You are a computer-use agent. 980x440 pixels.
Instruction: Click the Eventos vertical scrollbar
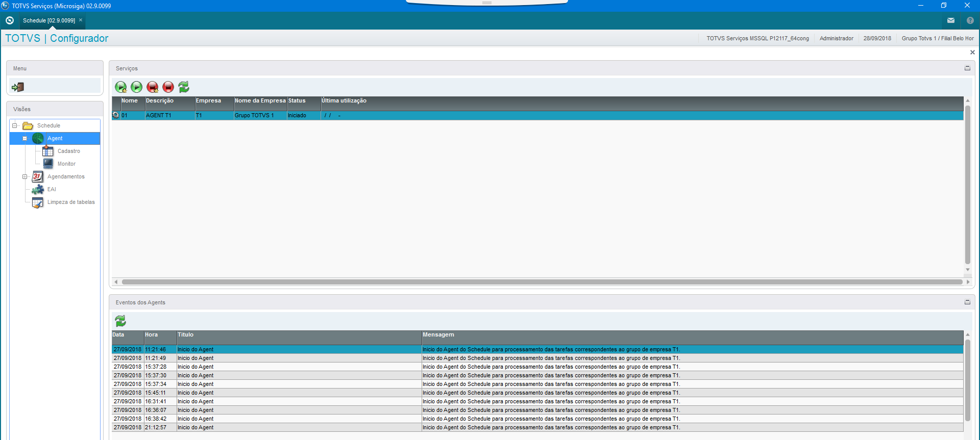click(x=968, y=380)
